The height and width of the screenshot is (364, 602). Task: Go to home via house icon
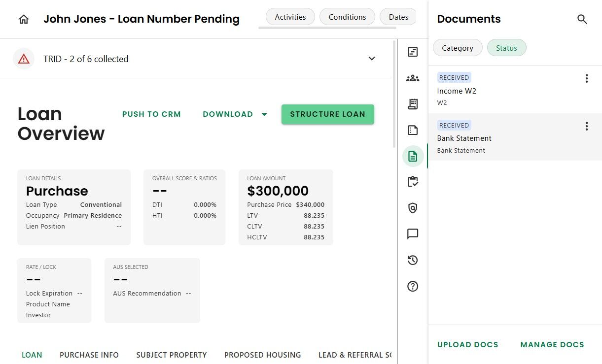click(24, 19)
